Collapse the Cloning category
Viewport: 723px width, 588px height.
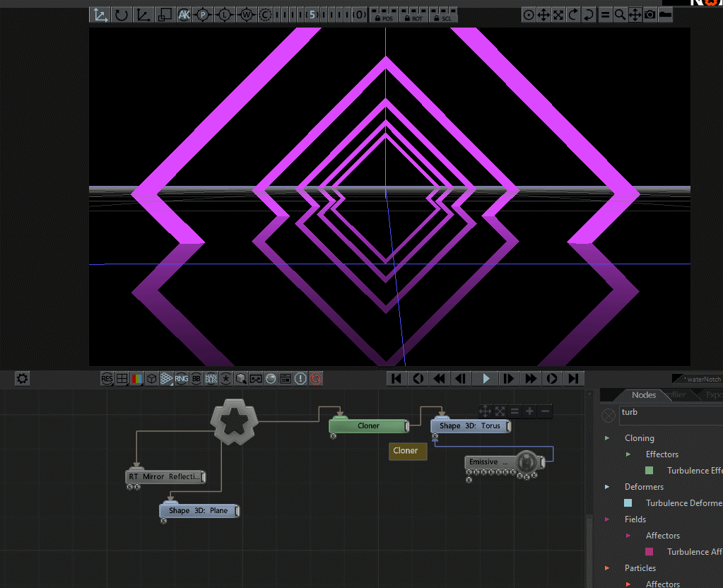point(607,438)
